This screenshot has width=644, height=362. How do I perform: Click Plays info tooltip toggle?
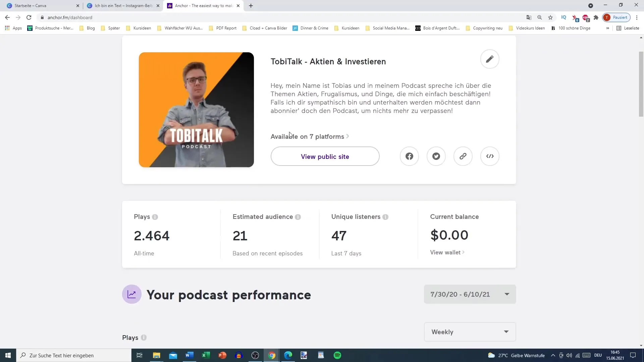155,217
